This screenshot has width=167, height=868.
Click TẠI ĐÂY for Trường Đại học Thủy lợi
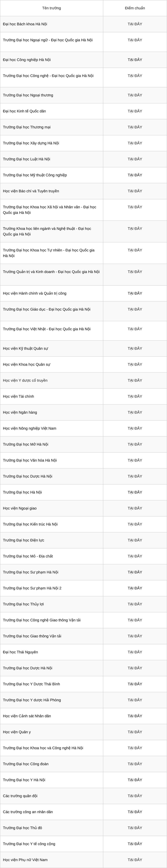[x=135, y=604]
